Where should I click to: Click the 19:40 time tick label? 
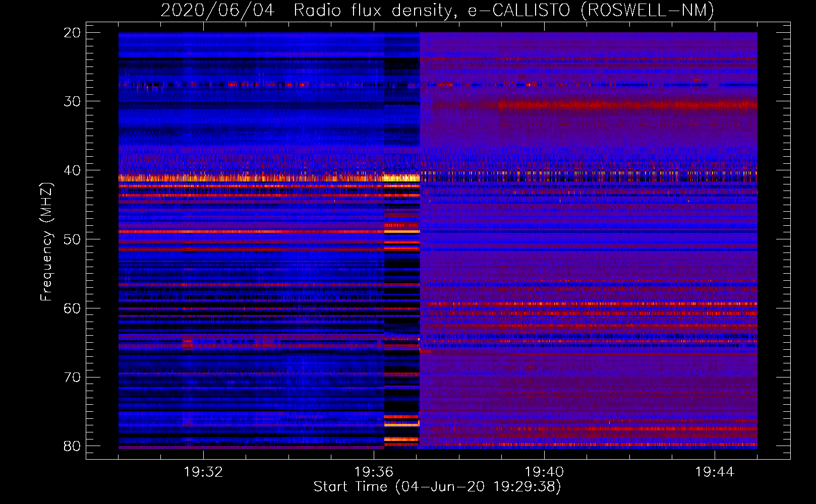pos(544,472)
